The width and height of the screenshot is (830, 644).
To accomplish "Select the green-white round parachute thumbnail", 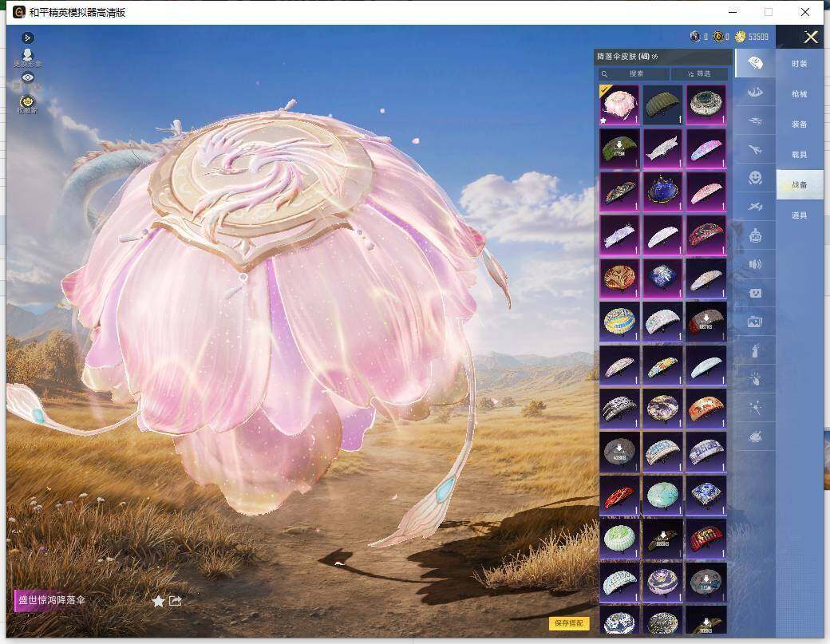I will click(x=619, y=539).
